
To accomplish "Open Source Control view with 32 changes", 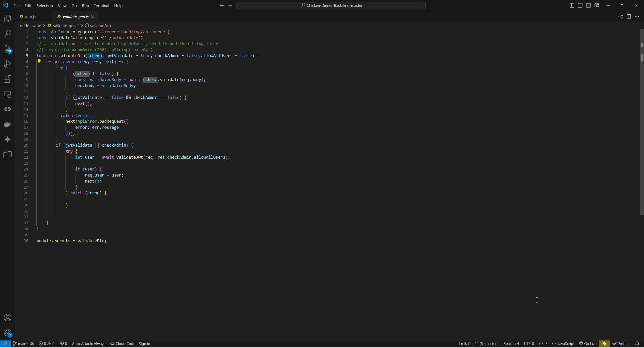I will pos(8,49).
